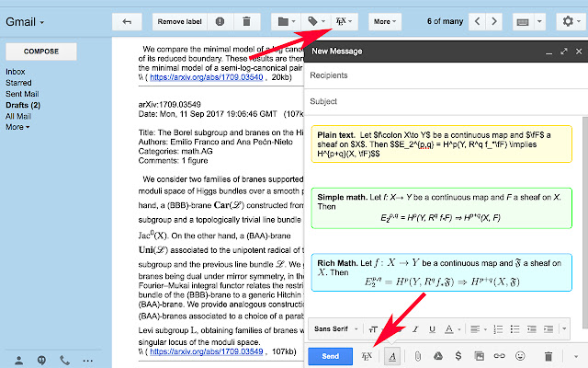Screen dimensions: 588x368
Task: Click the TeX button in compose toolbar
Action: coord(367,355)
